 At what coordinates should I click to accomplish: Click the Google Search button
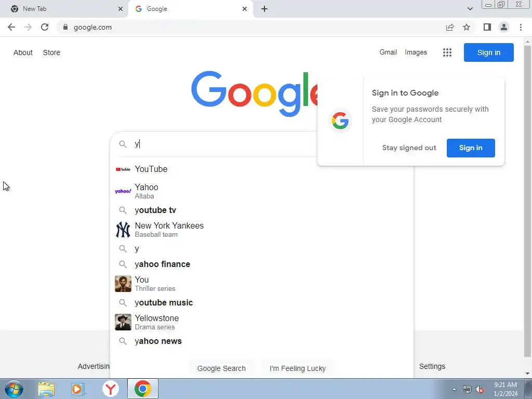[221, 368]
